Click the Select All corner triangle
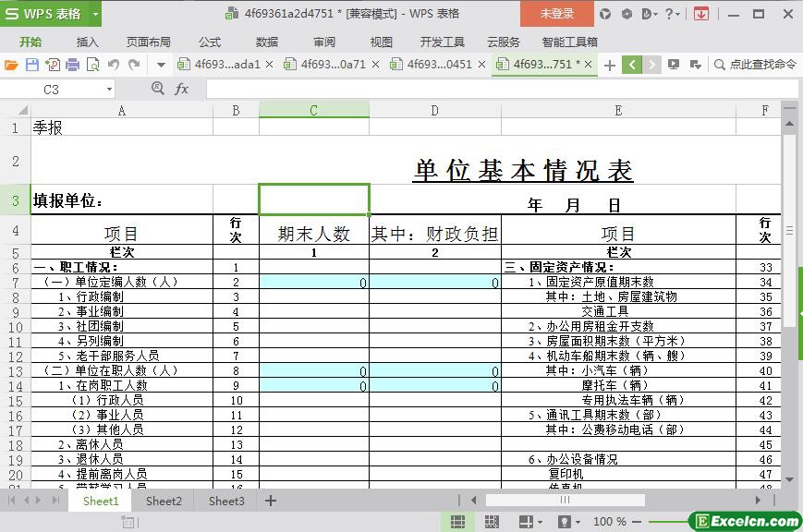The height and width of the screenshot is (532, 803). (x=22, y=110)
